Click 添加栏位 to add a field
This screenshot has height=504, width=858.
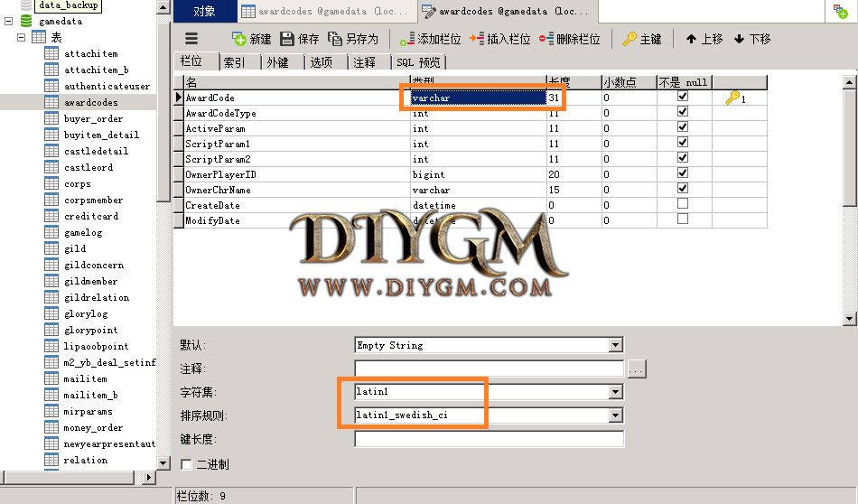coord(430,39)
